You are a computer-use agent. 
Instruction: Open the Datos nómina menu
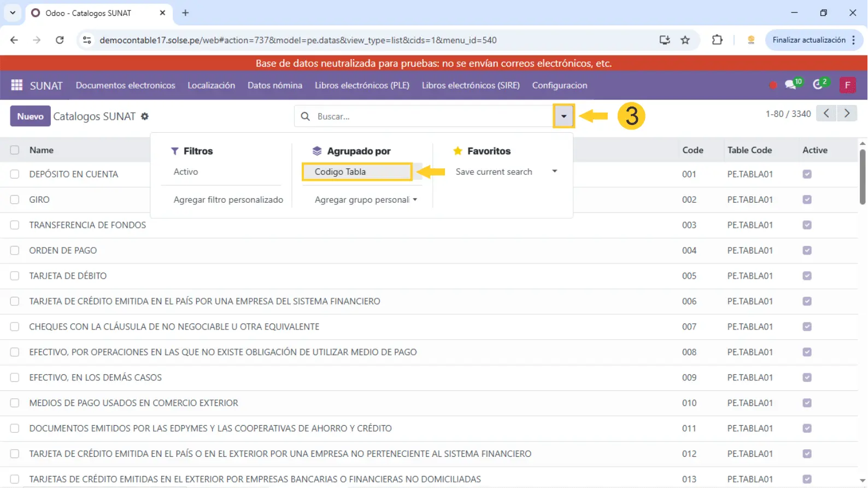pyautogui.click(x=275, y=85)
